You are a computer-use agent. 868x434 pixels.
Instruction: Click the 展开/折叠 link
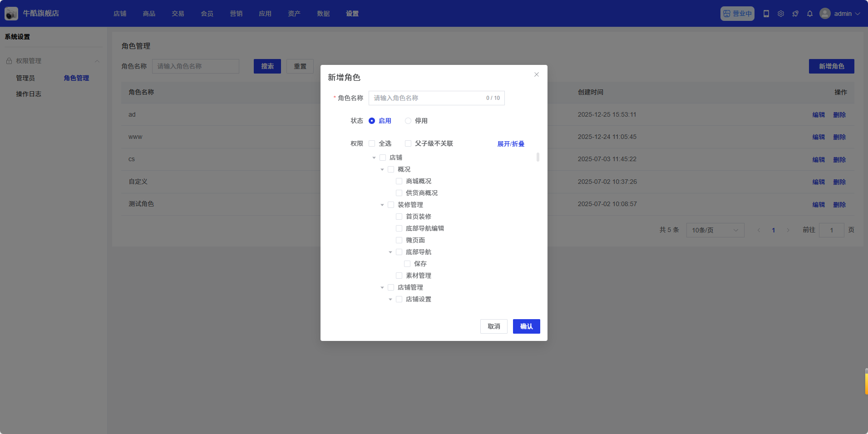pos(511,144)
